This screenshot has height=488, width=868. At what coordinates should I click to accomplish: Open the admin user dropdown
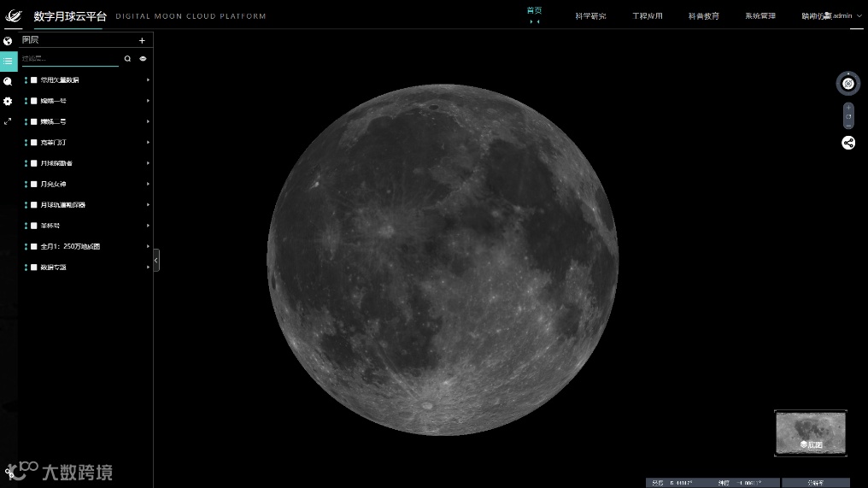(x=842, y=16)
